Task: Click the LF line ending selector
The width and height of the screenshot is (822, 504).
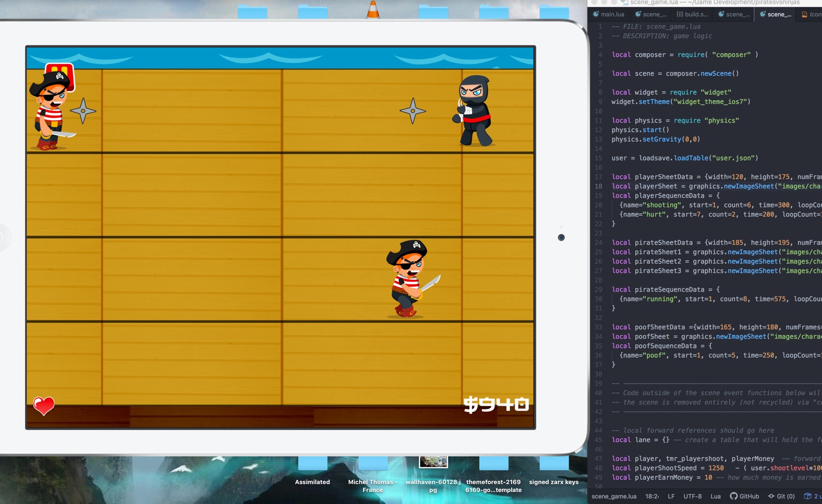Action: [671, 496]
